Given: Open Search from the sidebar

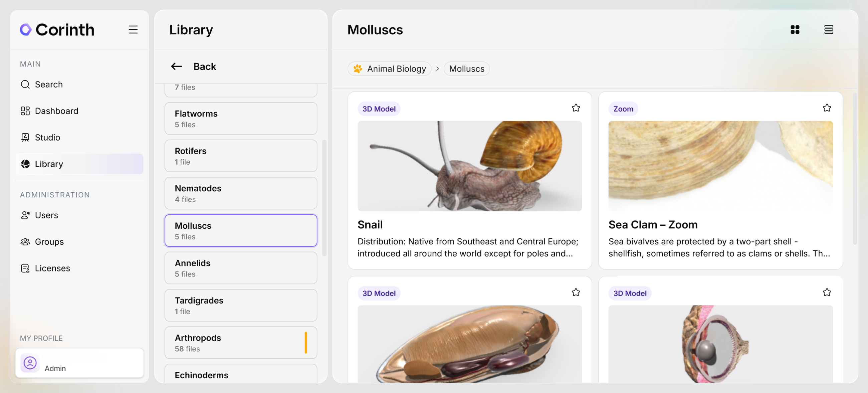Looking at the screenshot, I should [x=49, y=84].
